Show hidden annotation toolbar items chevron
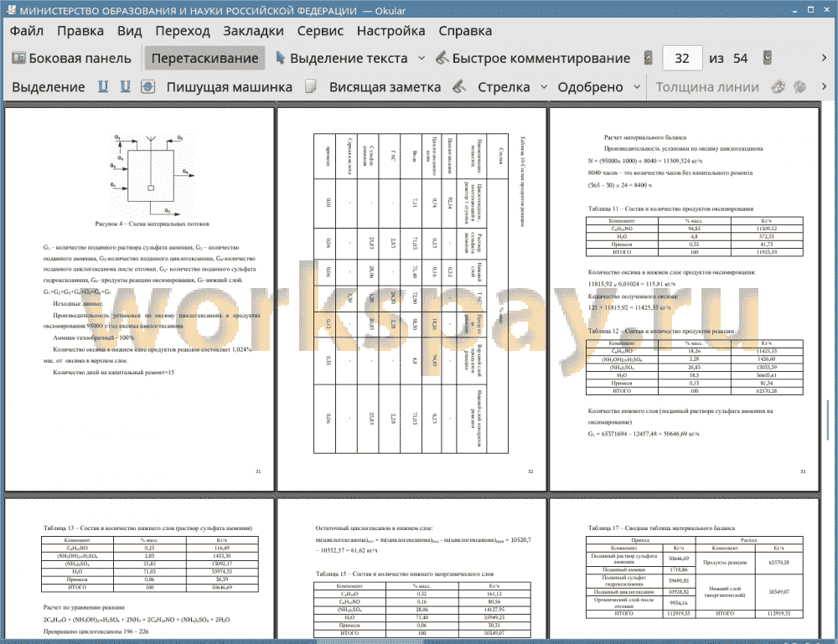The height and width of the screenshot is (644, 838). pyautogui.click(x=824, y=86)
